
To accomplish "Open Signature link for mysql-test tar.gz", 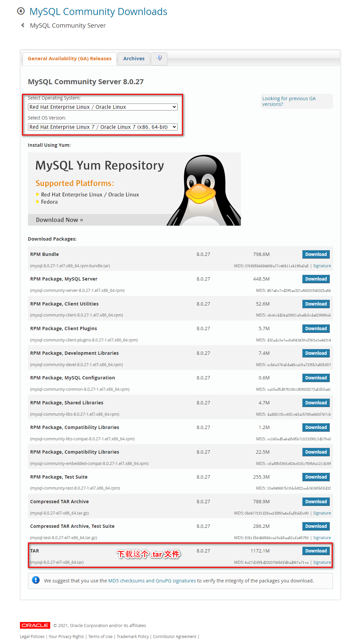I will click(322, 538).
